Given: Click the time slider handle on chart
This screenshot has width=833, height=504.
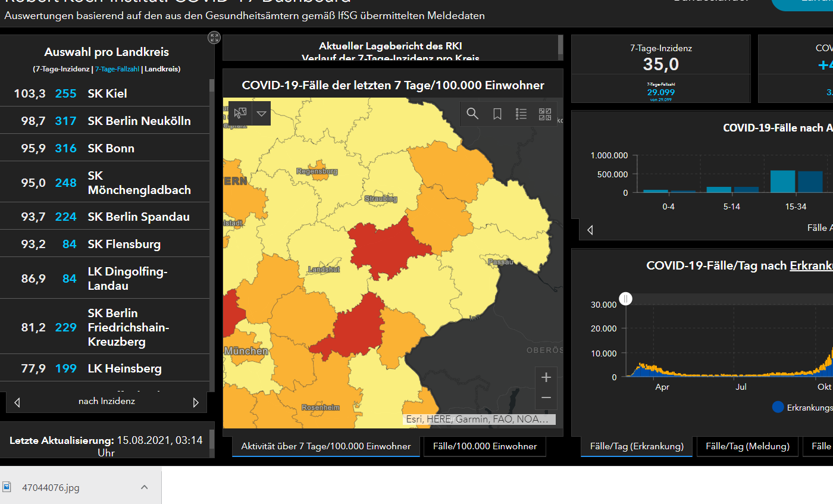Looking at the screenshot, I should (625, 299).
